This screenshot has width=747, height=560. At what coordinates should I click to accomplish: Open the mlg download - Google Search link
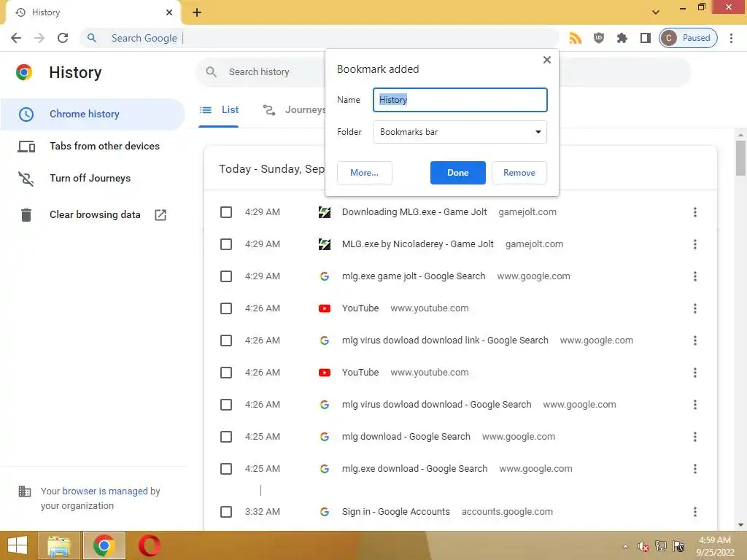click(x=406, y=437)
